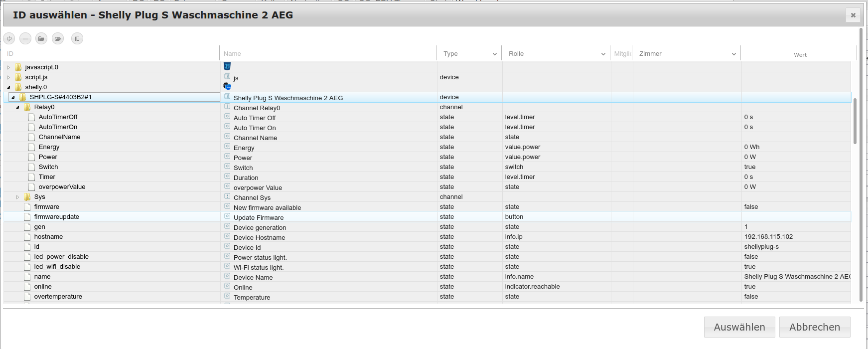Click the file icon of AutoTimerOn

pyautogui.click(x=32, y=127)
